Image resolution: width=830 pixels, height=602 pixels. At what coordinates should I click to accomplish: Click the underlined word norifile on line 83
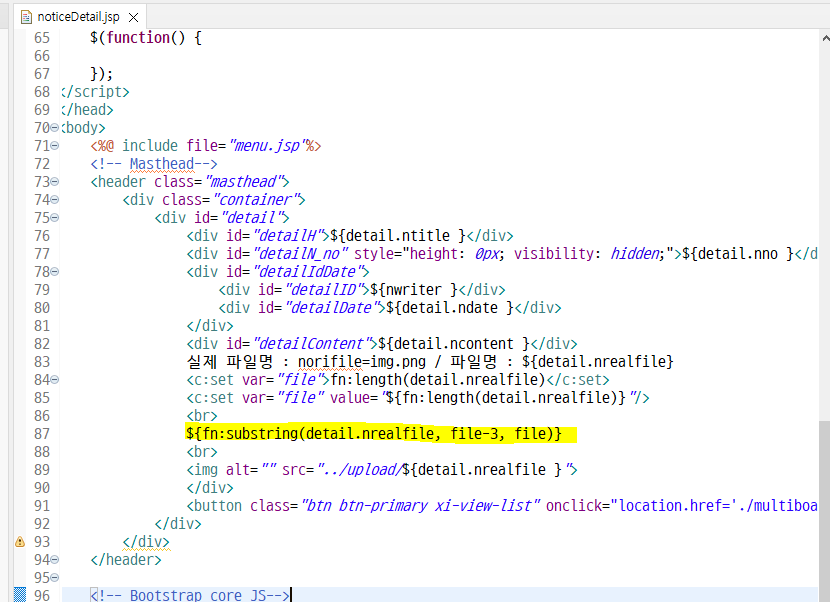(x=330, y=362)
